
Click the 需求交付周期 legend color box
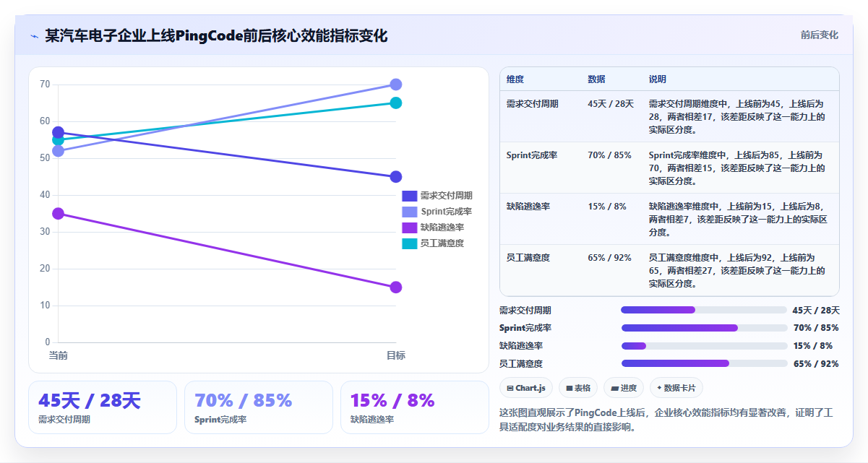pos(409,196)
